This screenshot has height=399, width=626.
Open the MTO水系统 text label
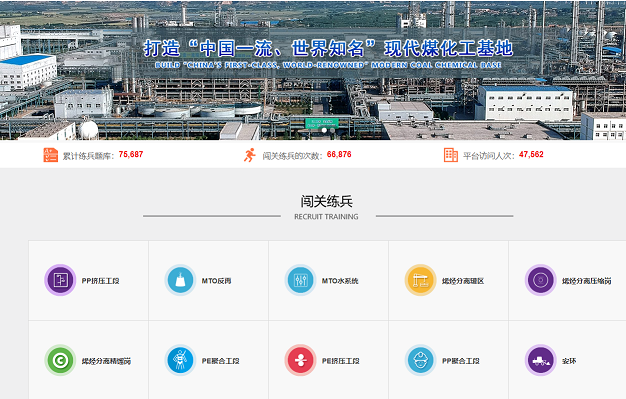click(x=340, y=281)
